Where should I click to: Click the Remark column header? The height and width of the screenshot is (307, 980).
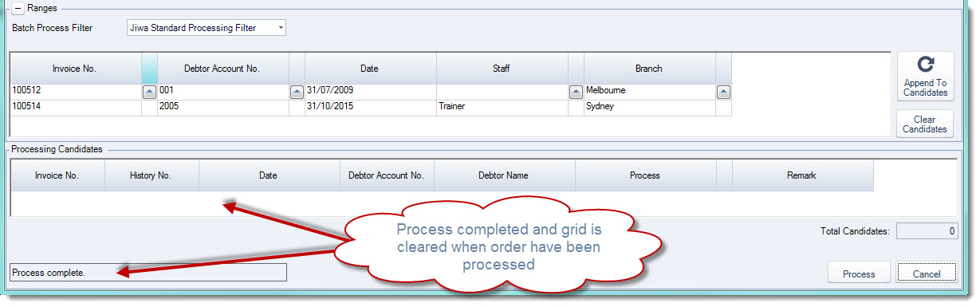click(802, 175)
